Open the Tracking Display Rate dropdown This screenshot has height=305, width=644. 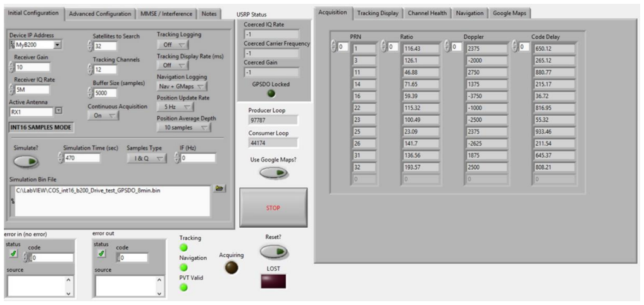point(173,65)
